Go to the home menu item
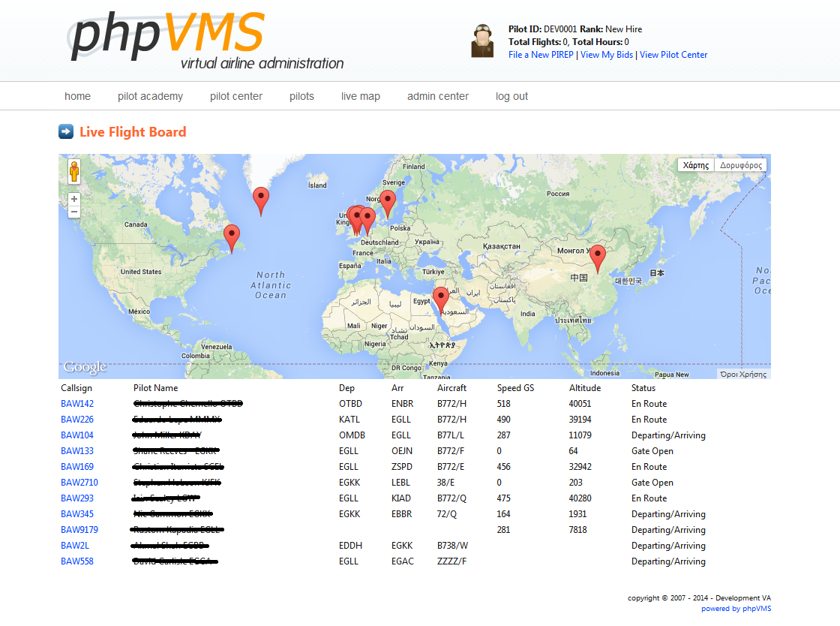This screenshot has width=840, height=626. coord(78,97)
